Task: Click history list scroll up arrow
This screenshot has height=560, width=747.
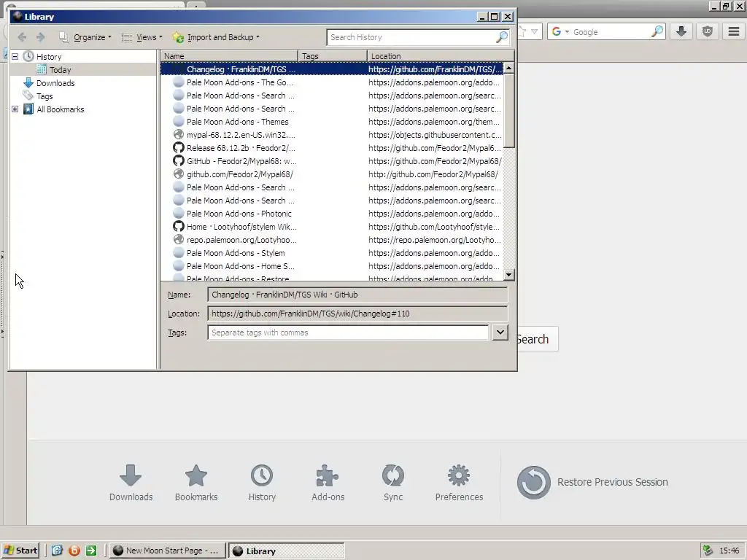Action: click(x=508, y=68)
